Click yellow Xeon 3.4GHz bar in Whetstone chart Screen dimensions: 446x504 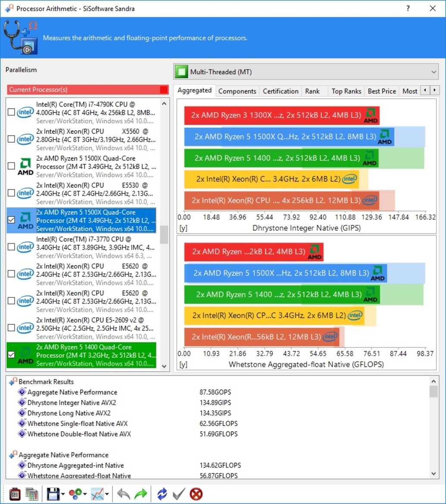coord(274,316)
